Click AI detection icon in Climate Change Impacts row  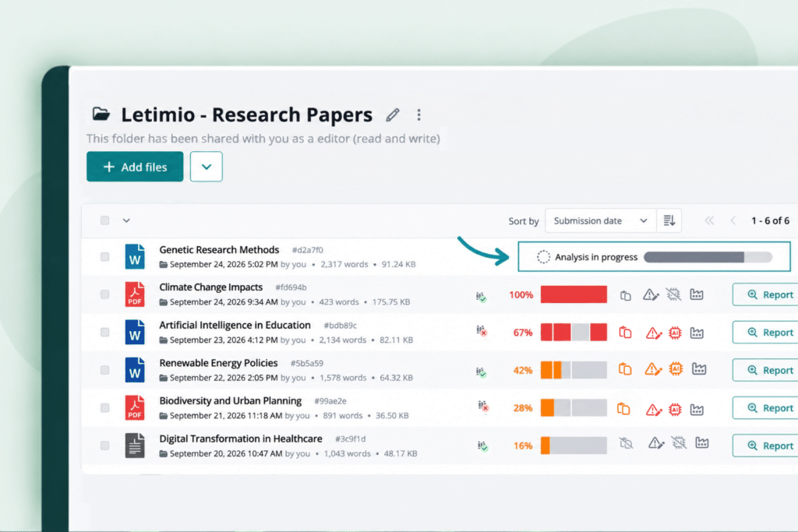(x=673, y=294)
